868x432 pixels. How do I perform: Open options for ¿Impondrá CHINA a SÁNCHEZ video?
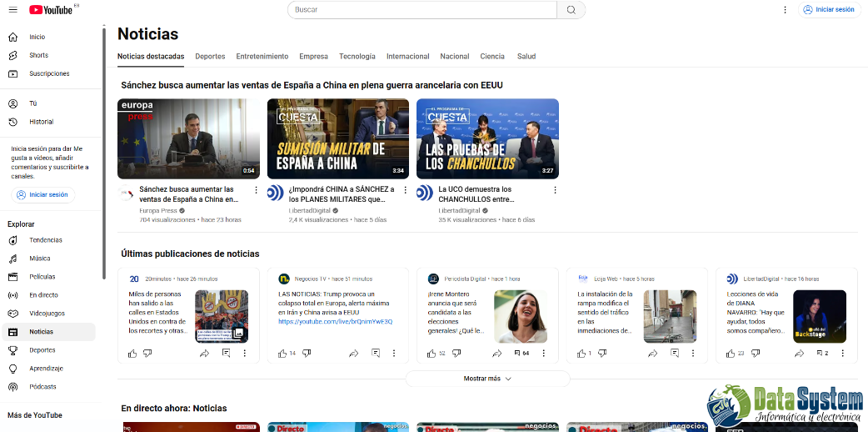405,189
